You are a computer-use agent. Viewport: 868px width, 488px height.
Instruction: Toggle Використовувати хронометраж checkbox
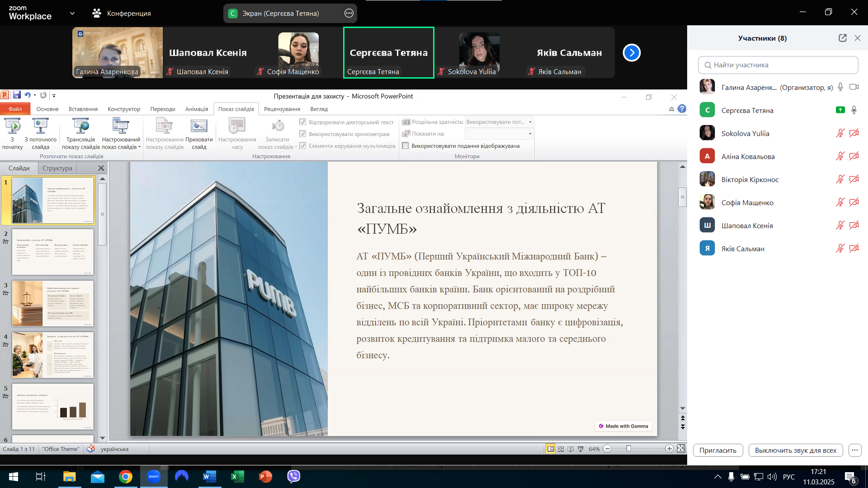pos(303,134)
